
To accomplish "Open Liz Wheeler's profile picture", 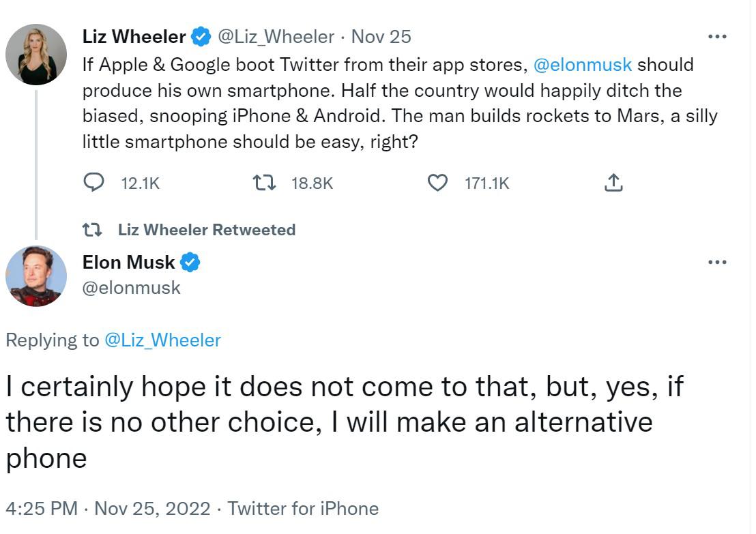I will click(35, 55).
